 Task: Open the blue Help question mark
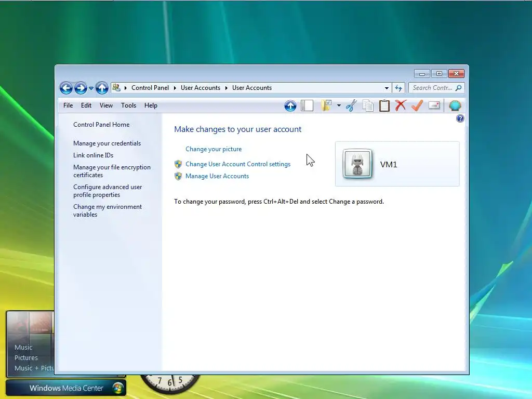(460, 118)
